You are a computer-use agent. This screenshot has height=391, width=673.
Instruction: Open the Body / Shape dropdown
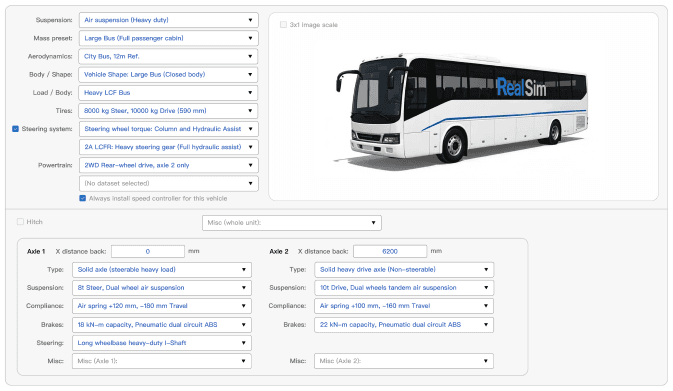tap(169, 74)
